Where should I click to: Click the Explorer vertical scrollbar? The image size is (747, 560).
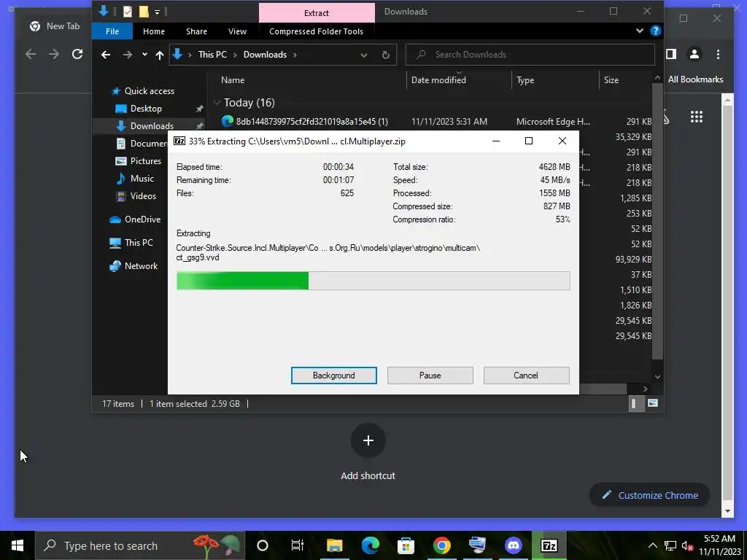657,222
